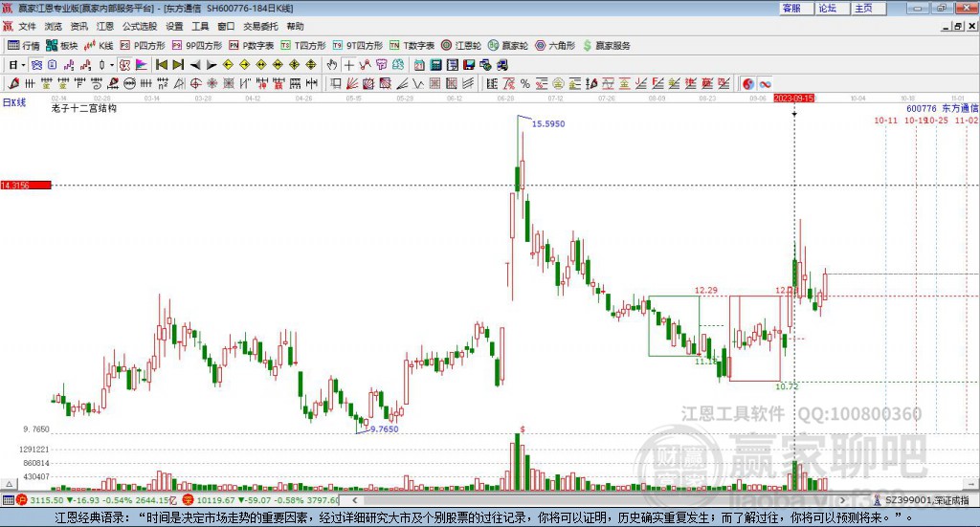Screen dimensions: 980x527
Task: Jump to first bar with skip-start icon
Action: [x=161, y=65]
